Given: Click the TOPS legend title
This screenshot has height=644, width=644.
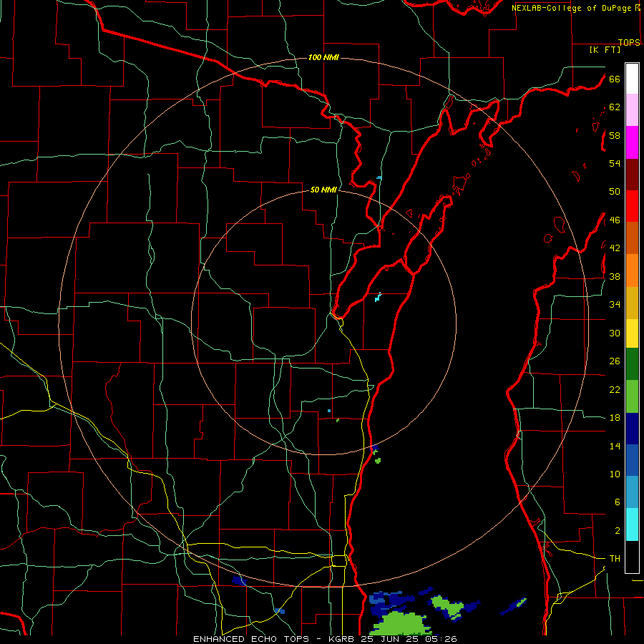Looking at the screenshot, I should coord(629,42).
